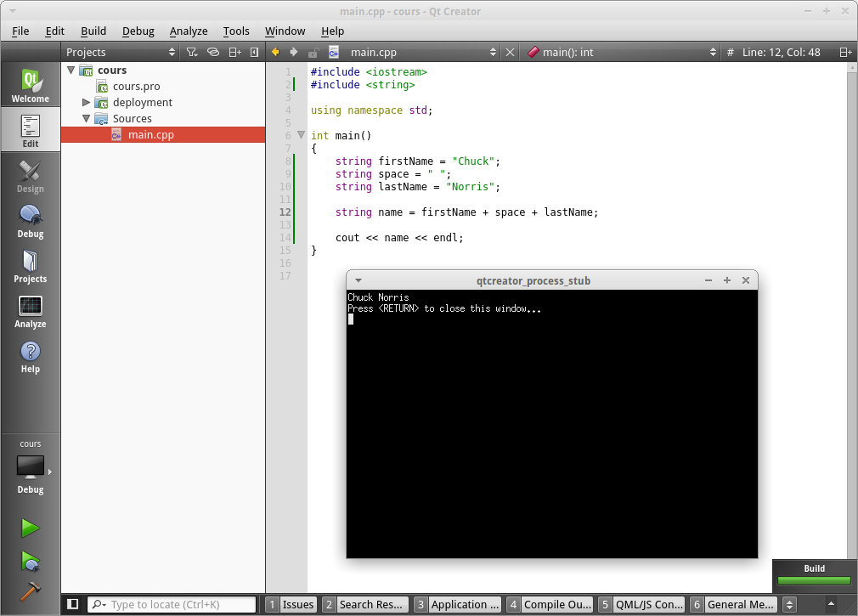
Task: Close the main.cpp document
Action: click(510, 52)
